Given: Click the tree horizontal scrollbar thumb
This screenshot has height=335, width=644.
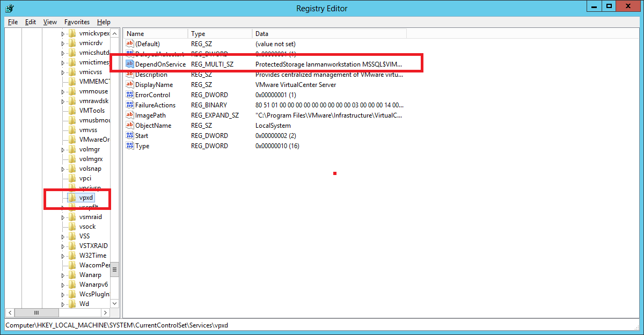Looking at the screenshot, I should [36, 312].
